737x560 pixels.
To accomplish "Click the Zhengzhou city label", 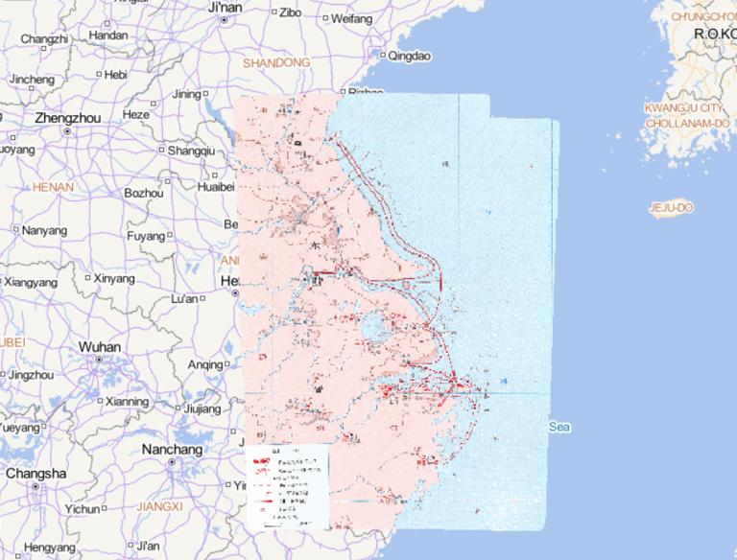I will [x=68, y=118].
